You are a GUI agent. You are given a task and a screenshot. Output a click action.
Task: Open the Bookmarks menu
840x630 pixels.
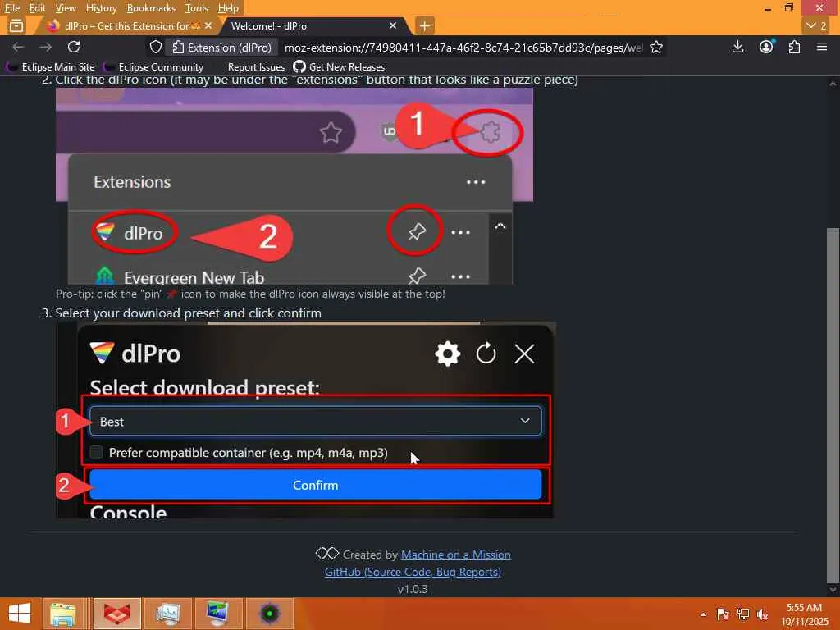tap(151, 8)
